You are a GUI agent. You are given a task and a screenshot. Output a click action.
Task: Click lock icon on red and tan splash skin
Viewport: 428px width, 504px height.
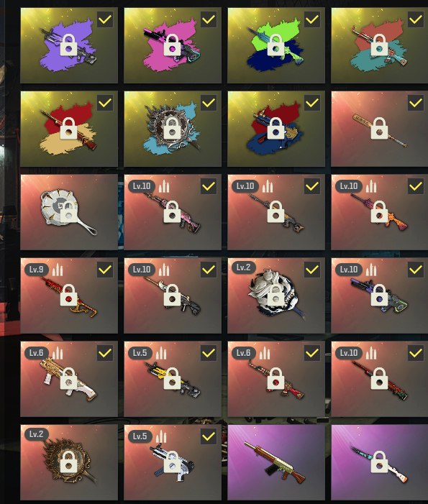[68, 129]
